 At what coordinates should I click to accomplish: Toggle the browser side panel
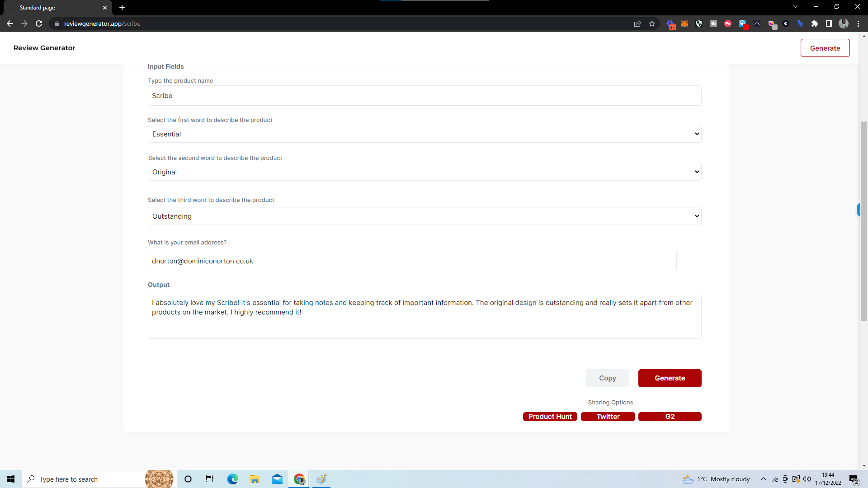tap(829, 23)
